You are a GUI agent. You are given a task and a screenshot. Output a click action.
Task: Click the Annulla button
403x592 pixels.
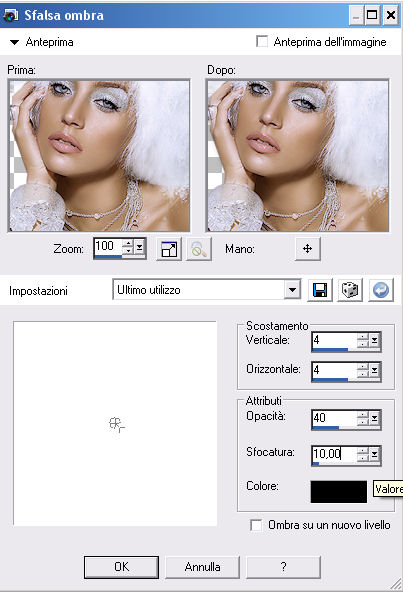202,567
